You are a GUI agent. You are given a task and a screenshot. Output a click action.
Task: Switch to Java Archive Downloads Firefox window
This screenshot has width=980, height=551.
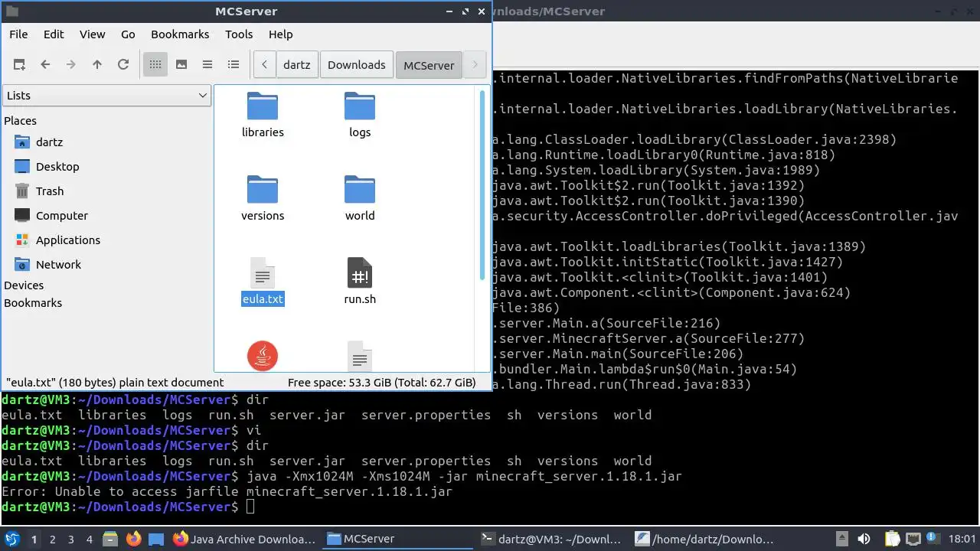245,539
